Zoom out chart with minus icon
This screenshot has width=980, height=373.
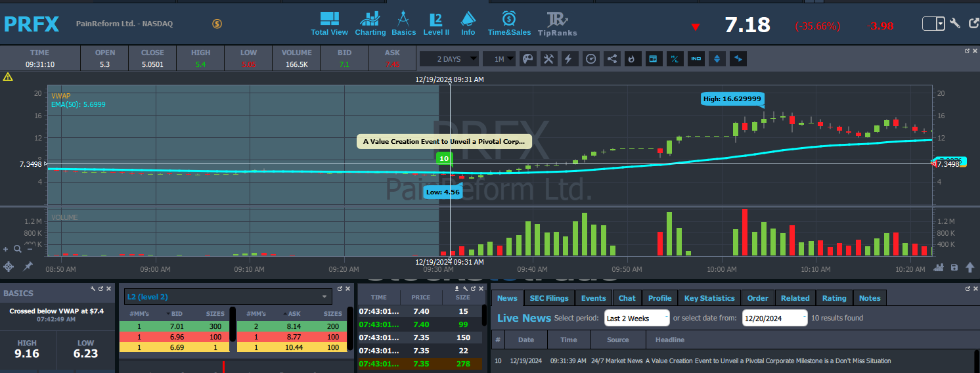pyautogui.click(x=30, y=249)
